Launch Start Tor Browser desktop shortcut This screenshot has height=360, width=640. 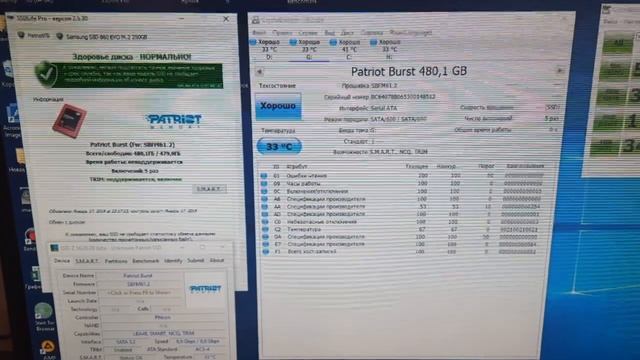click(x=44, y=317)
